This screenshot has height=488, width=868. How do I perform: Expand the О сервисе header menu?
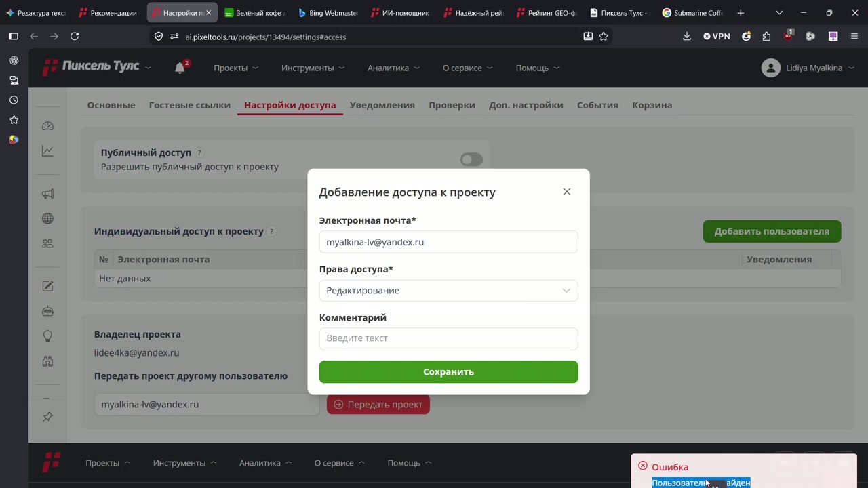468,68
